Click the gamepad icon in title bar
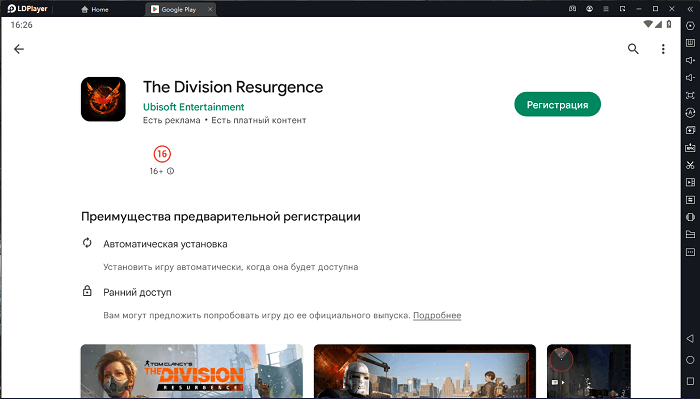The image size is (700, 399). pyautogui.click(x=572, y=9)
